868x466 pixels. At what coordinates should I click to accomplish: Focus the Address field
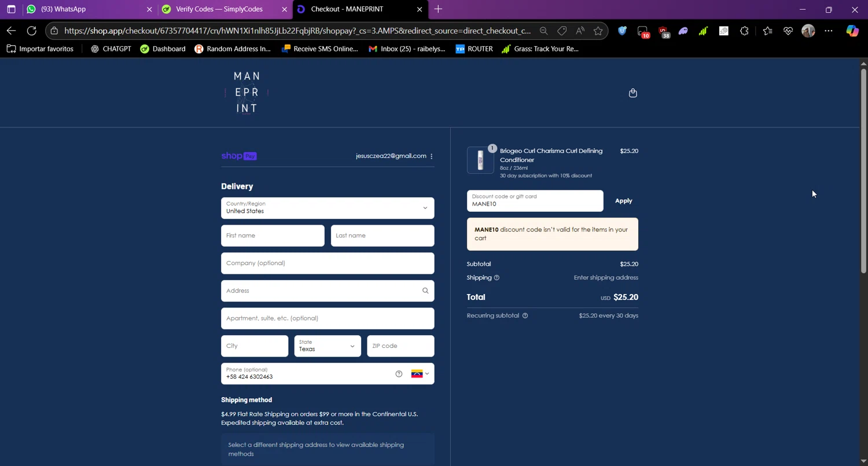coord(328,291)
